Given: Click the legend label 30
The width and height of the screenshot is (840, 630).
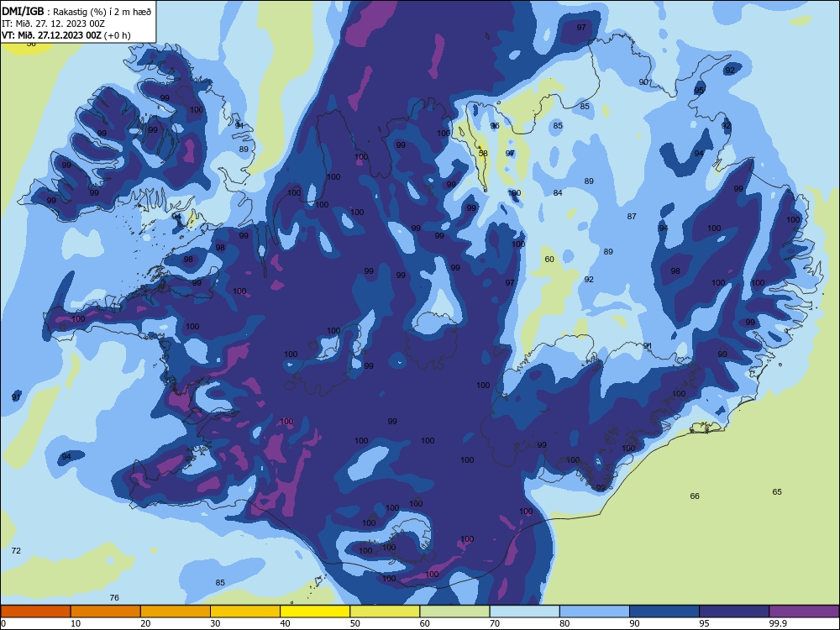Looking at the screenshot, I should point(215,623).
